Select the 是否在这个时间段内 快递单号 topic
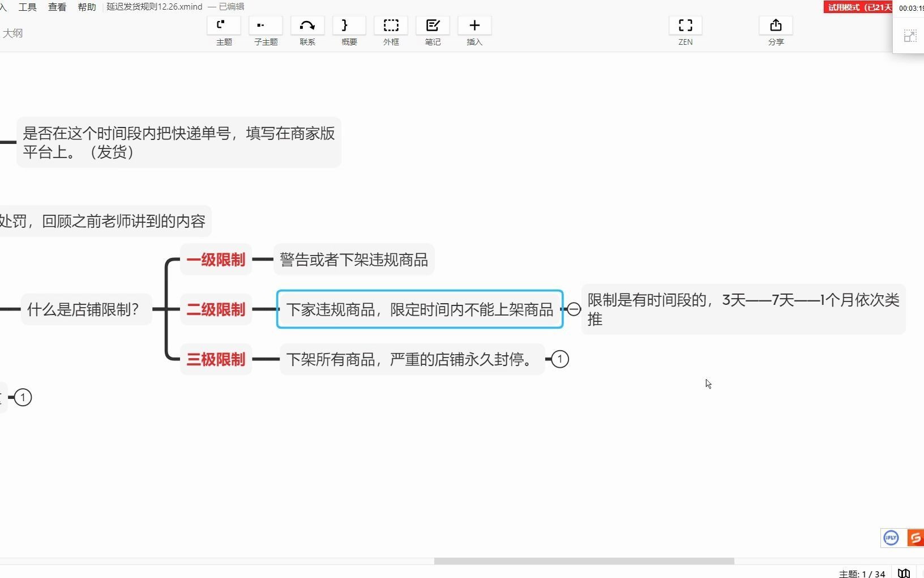This screenshot has height=578, width=924. (178, 142)
